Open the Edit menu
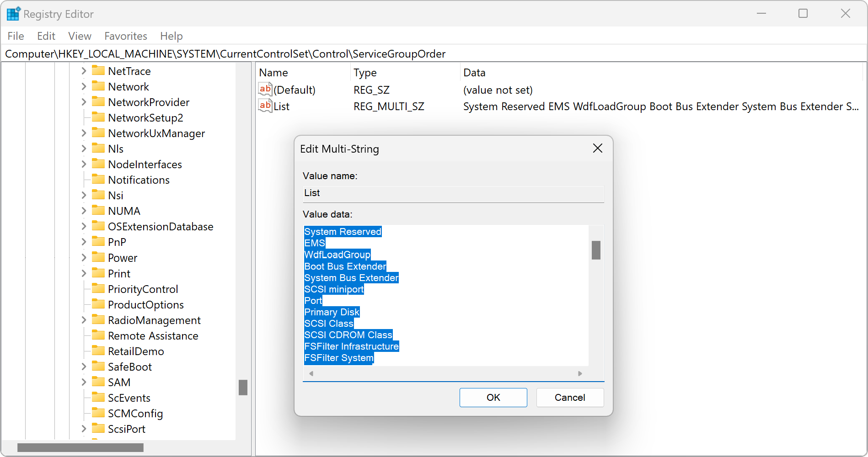The height and width of the screenshot is (457, 868). pos(46,36)
